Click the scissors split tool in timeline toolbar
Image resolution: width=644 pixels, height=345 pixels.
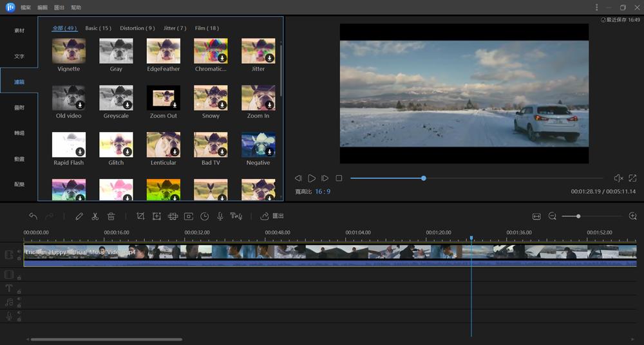tap(95, 216)
